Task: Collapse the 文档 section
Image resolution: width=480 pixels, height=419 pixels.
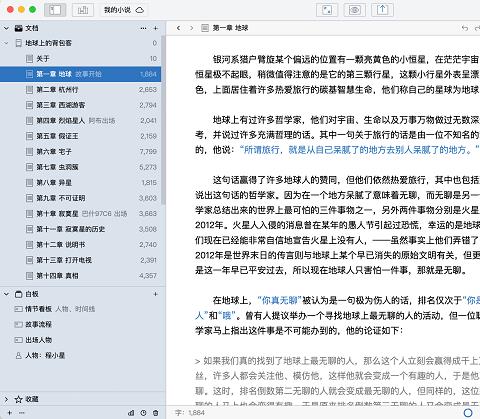Action: 6,28
